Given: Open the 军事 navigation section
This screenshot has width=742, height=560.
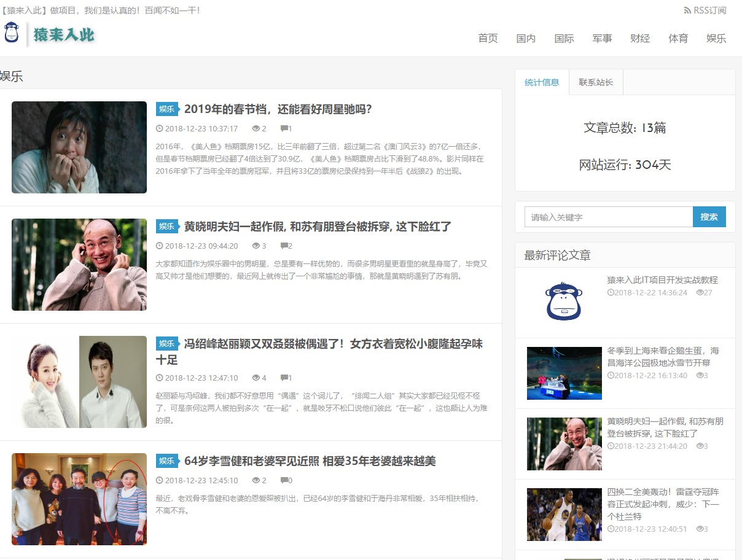Looking at the screenshot, I should [x=601, y=38].
